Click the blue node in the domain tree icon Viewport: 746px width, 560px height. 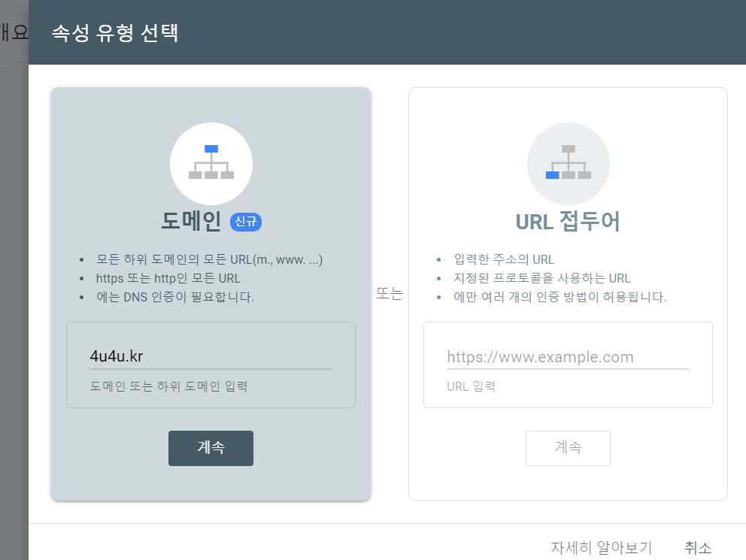click(211, 150)
